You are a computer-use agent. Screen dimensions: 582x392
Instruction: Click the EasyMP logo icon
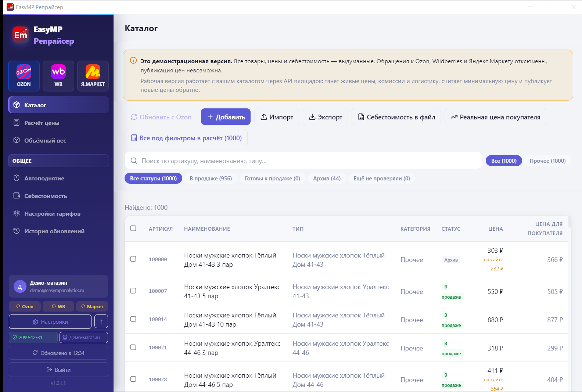click(21, 35)
